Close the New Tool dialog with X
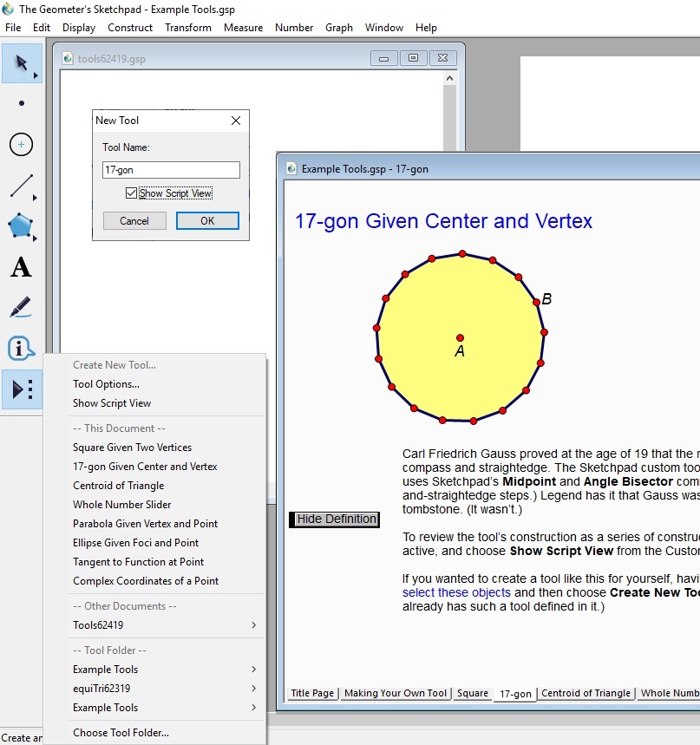The height and width of the screenshot is (745, 700). (x=236, y=121)
